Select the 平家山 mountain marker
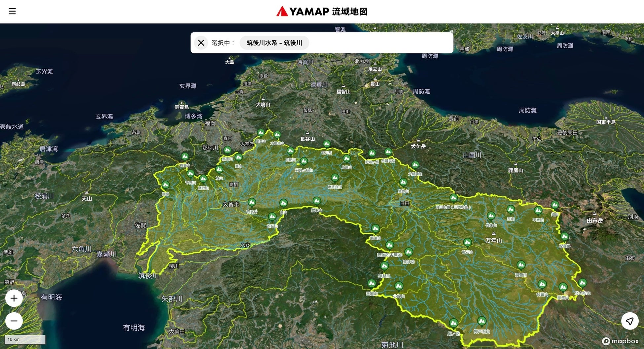 [x=538, y=211]
